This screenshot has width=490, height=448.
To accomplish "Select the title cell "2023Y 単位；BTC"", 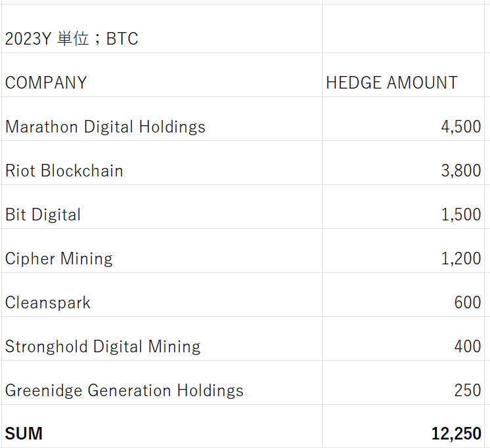I will click(72, 39).
